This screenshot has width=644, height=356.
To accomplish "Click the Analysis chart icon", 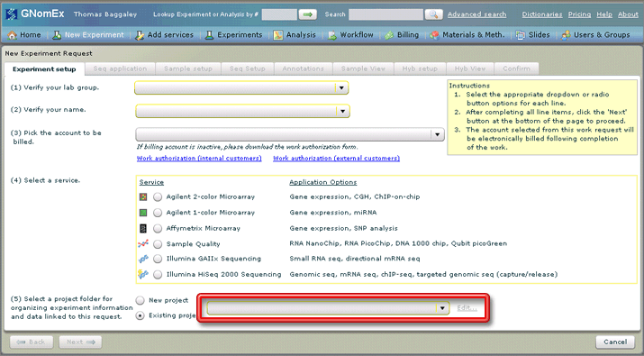I will click(x=278, y=35).
